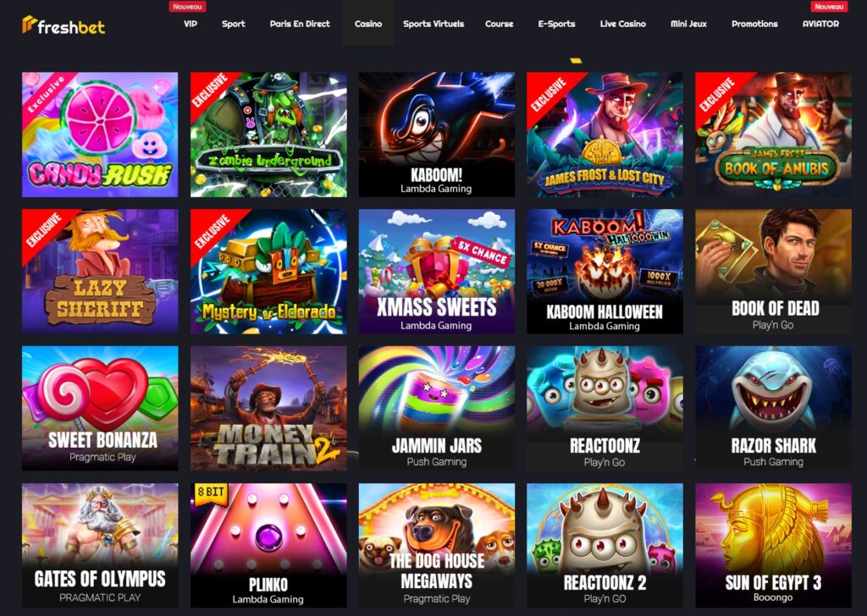Open the Promotions page link
This screenshot has width=867, height=616.
[x=754, y=24]
